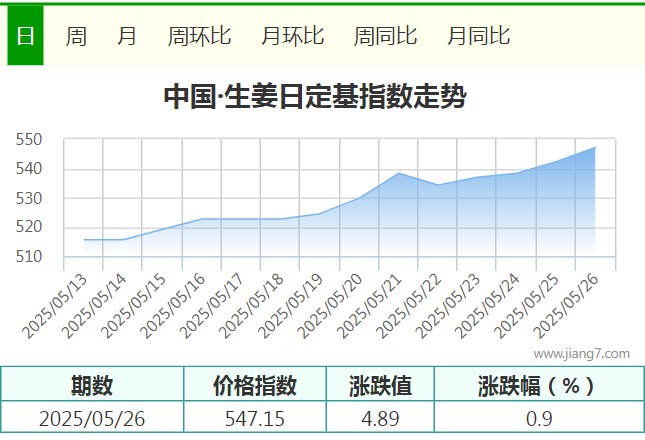Click the 2025/05/19 x-axis date label
645x440 pixels.
pyautogui.click(x=290, y=306)
